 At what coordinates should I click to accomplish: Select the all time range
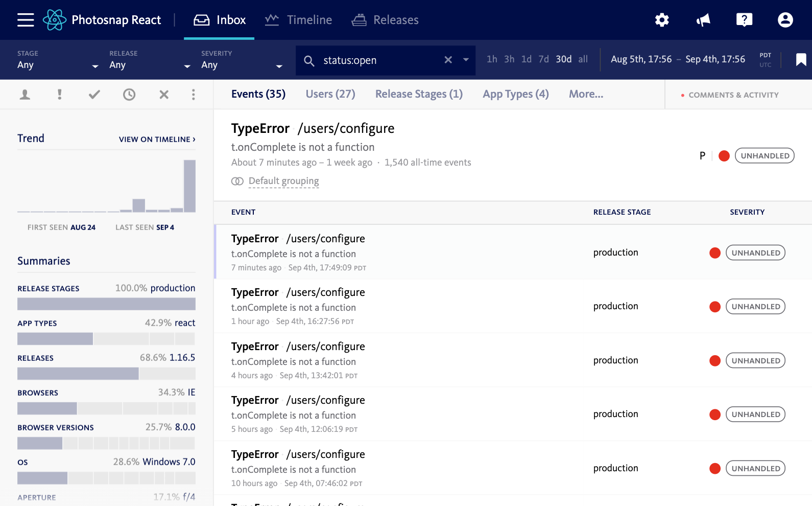[x=583, y=59]
